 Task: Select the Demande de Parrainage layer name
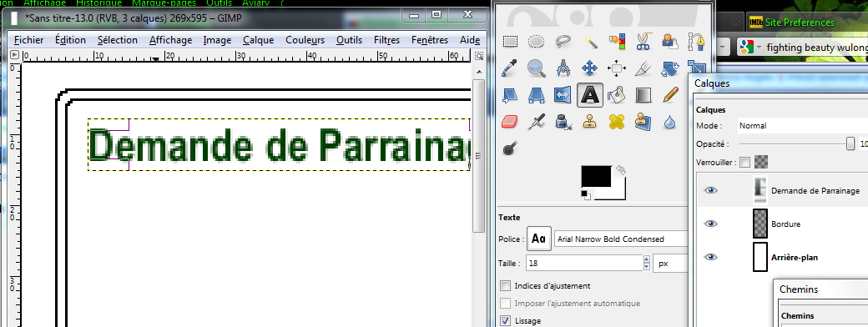point(815,190)
